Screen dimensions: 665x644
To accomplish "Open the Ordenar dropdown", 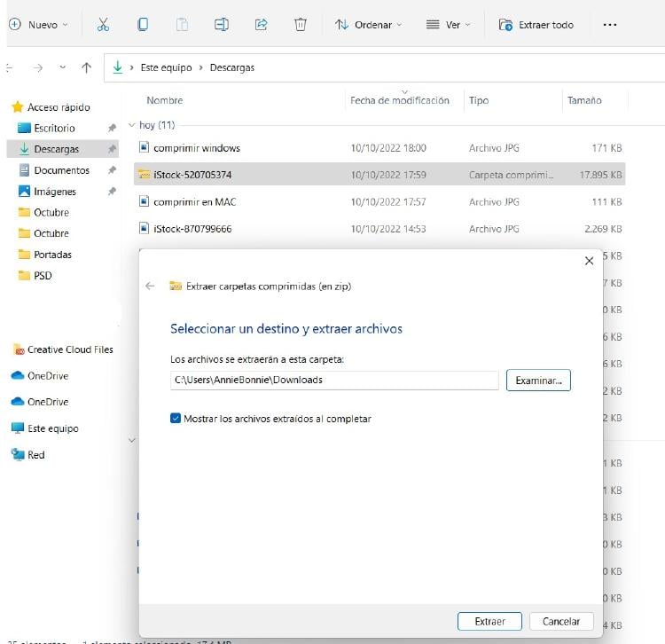I will click(368, 25).
